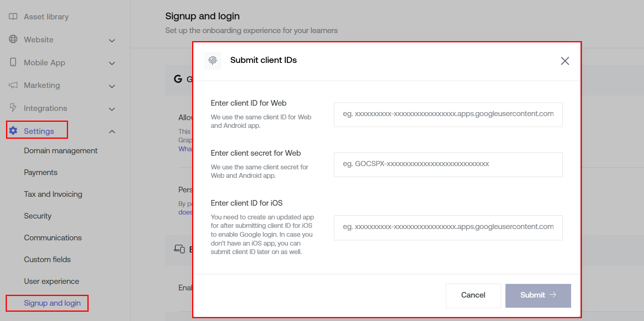Expand the Marketing submenu arrow
The image size is (644, 321).
pyautogui.click(x=112, y=86)
